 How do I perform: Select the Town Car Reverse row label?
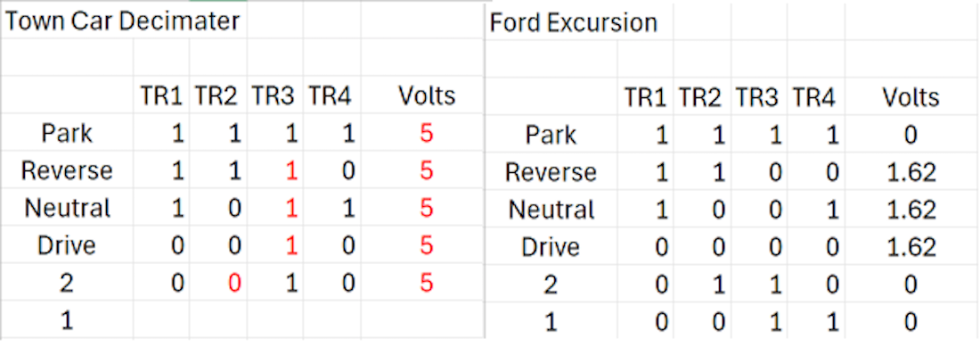[67, 170]
